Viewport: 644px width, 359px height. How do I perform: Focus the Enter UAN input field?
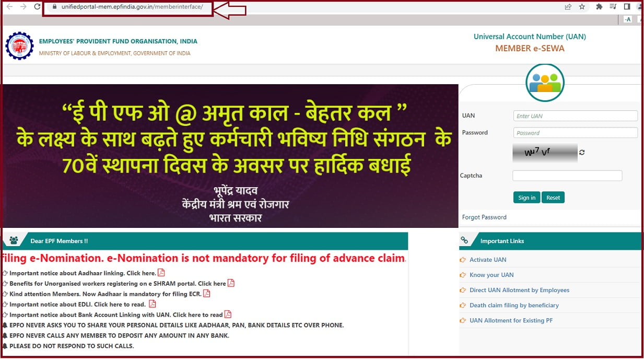point(576,116)
